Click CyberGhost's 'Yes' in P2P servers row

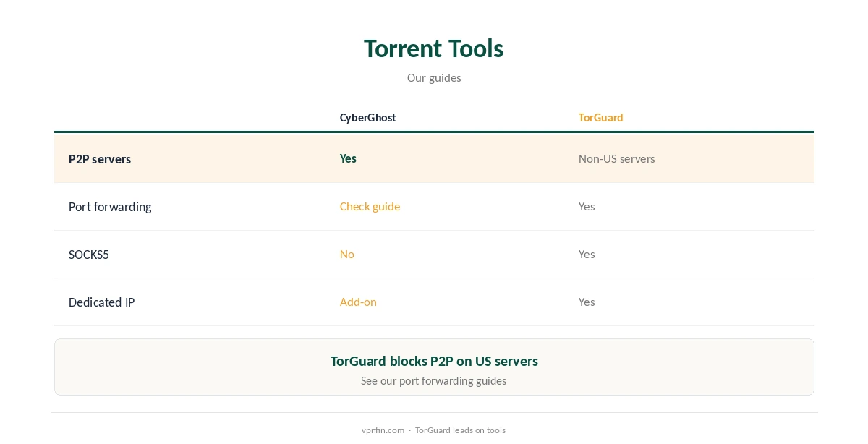tap(348, 158)
